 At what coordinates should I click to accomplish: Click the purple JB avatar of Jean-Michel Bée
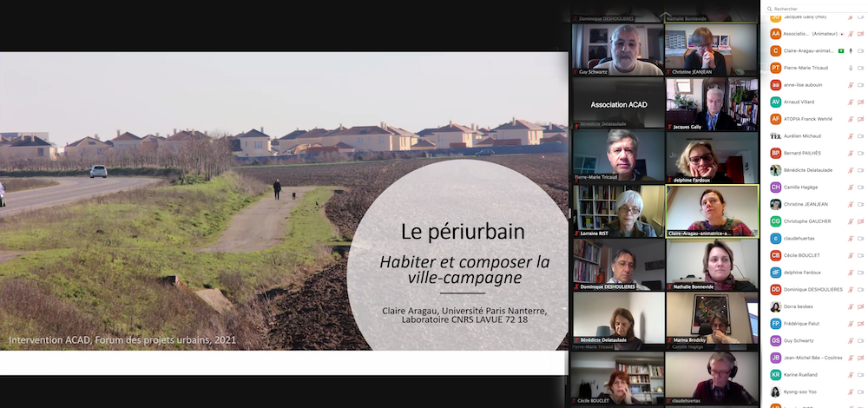[775, 358]
